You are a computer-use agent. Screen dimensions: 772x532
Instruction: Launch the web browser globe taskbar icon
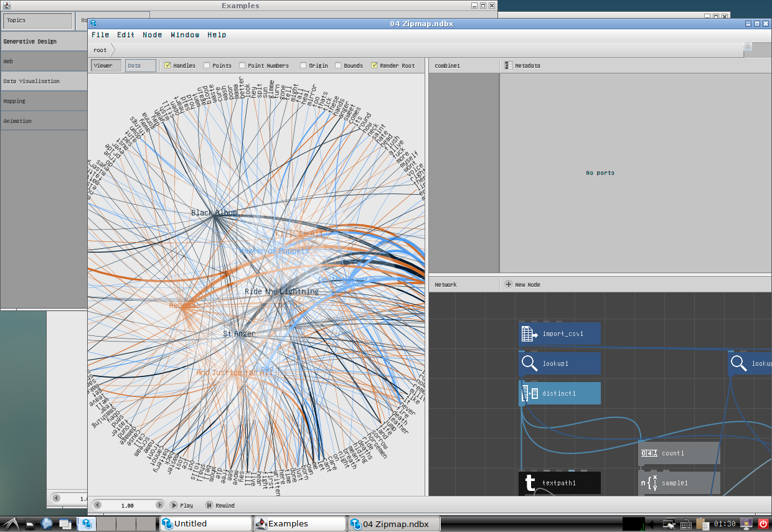(47, 524)
